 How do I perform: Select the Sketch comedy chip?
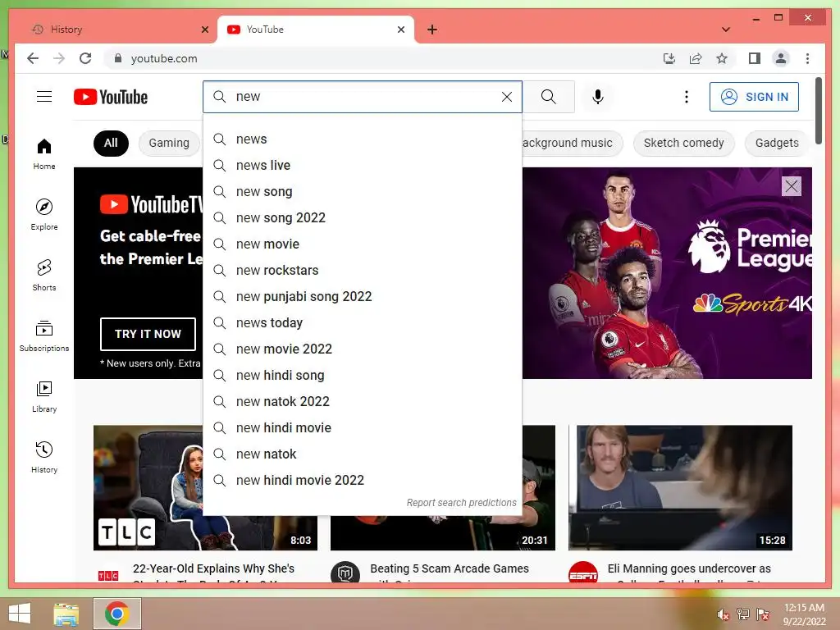[x=683, y=143]
